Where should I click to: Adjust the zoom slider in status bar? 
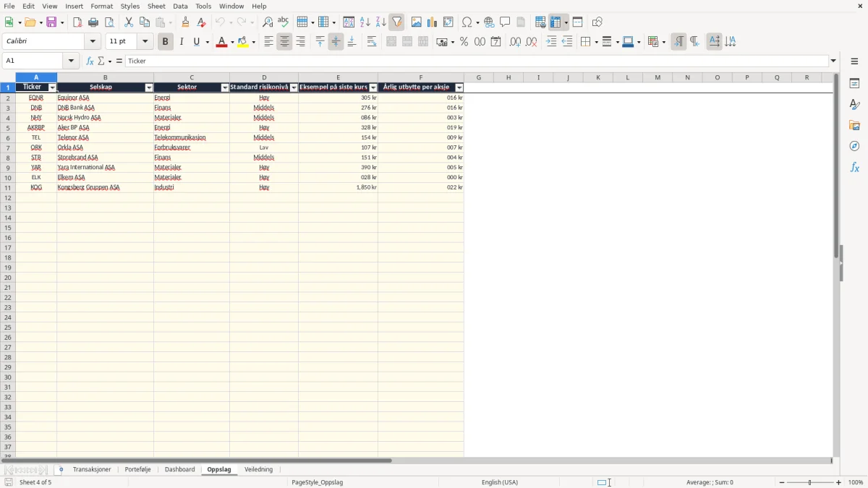810,482
